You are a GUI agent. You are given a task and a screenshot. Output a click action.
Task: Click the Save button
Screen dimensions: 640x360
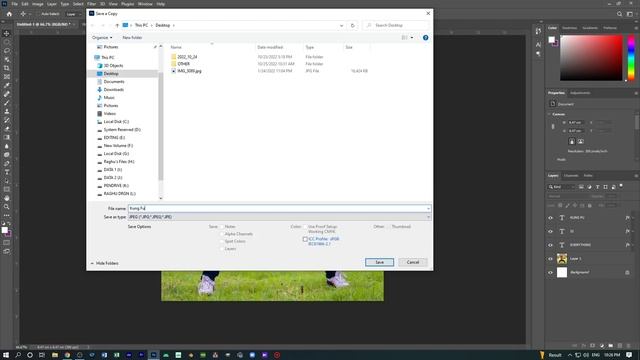pyautogui.click(x=379, y=262)
